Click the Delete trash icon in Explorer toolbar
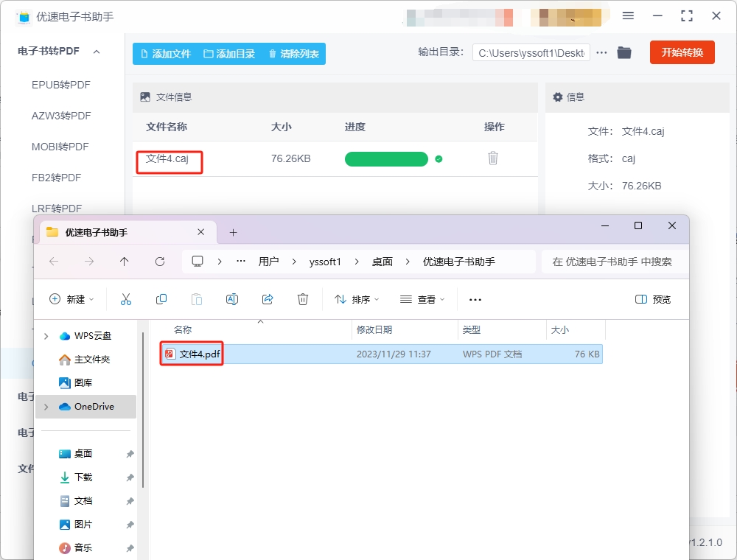 (x=303, y=299)
